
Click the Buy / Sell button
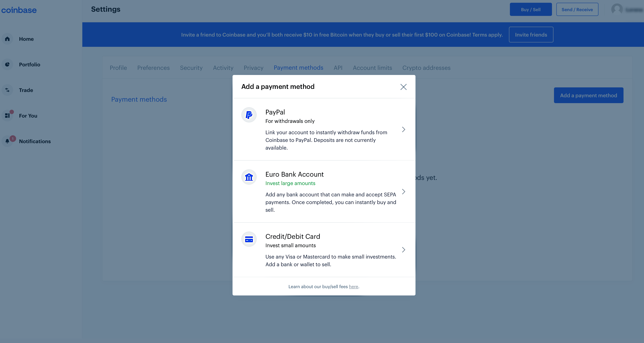click(531, 10)
